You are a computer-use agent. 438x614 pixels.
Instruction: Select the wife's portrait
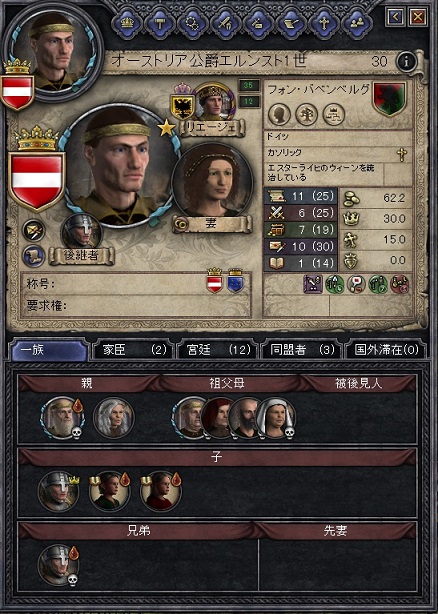(x=212, y=181)
